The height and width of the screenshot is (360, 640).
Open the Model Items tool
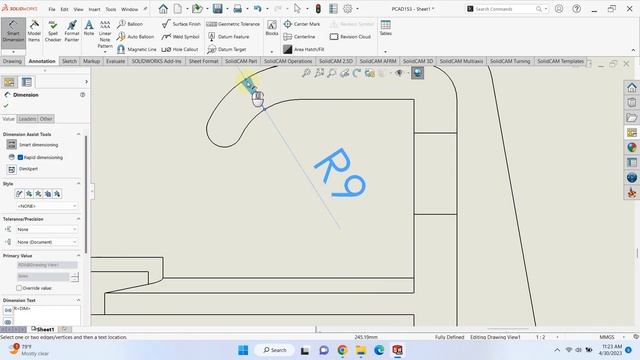34,31
